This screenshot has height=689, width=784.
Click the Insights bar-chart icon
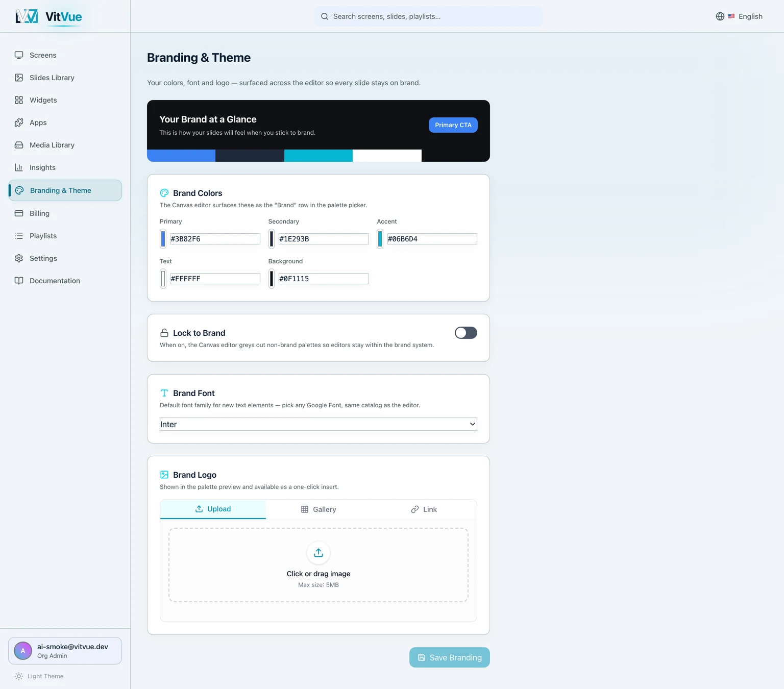click(x=19, y=167)
